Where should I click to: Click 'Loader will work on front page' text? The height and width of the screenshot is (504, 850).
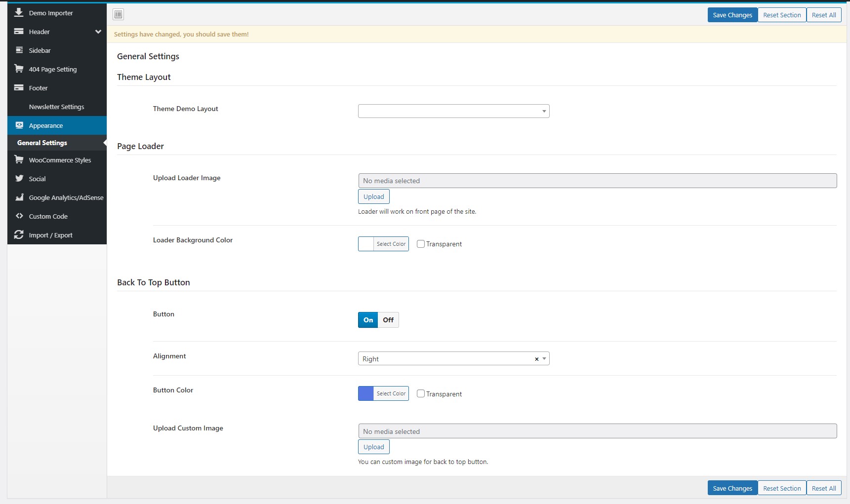click(x=417, y=211)
